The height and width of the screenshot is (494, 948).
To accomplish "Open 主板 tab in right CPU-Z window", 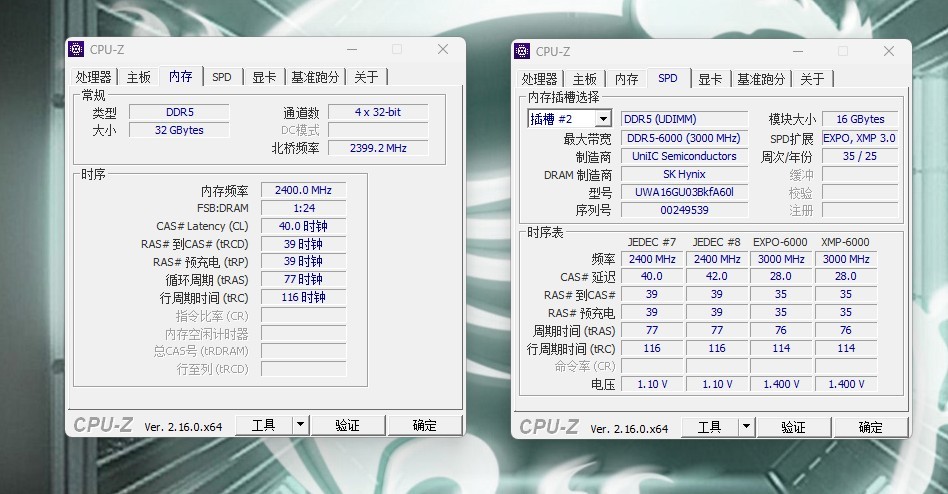I will pos(585,79).
